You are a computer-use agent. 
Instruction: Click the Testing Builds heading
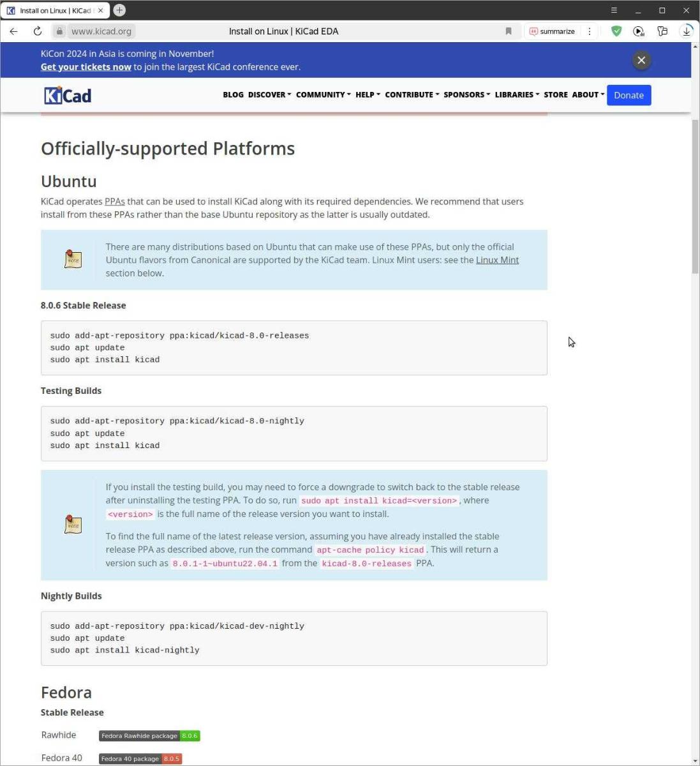71,391
